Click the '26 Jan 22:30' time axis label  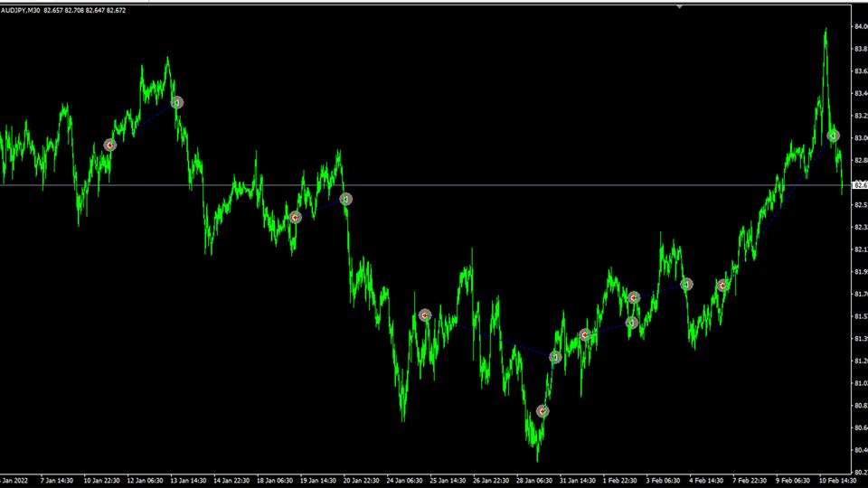(490, 481)
